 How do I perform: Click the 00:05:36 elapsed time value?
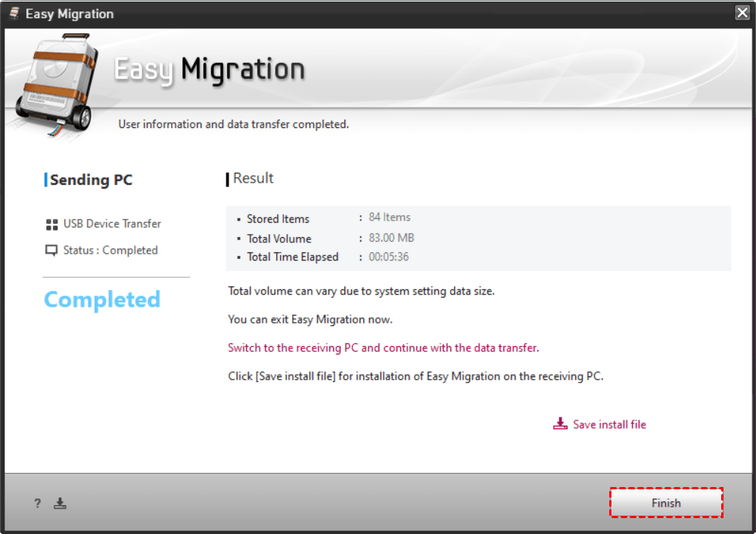pos(388,257)
